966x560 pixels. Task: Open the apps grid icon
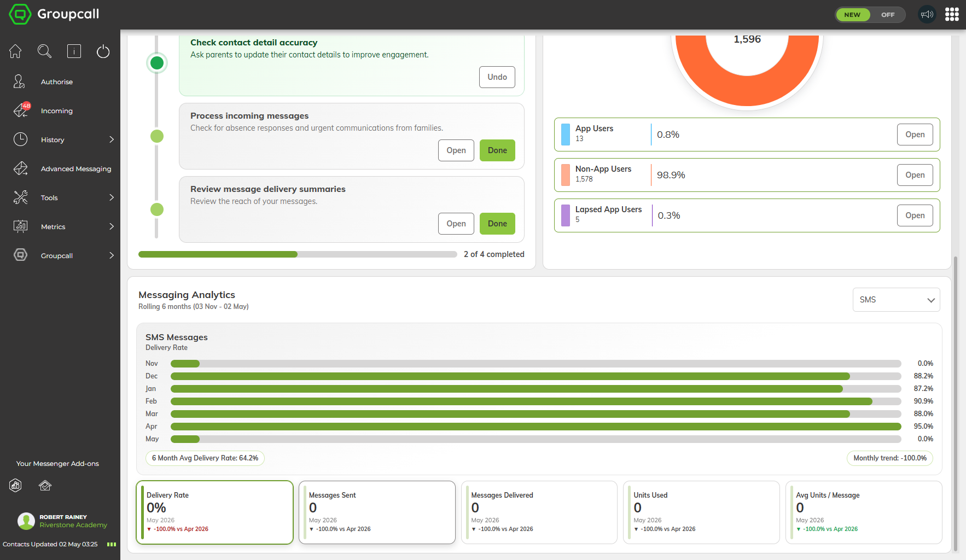[x=952, y=15]
